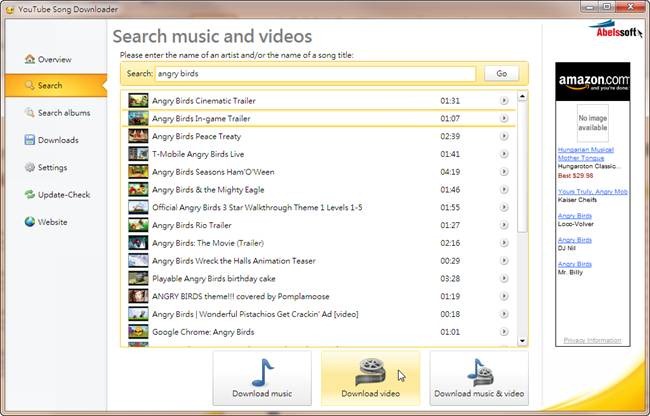Click the Download music & video button
650x416 pixels.
[x=479, y=378]
